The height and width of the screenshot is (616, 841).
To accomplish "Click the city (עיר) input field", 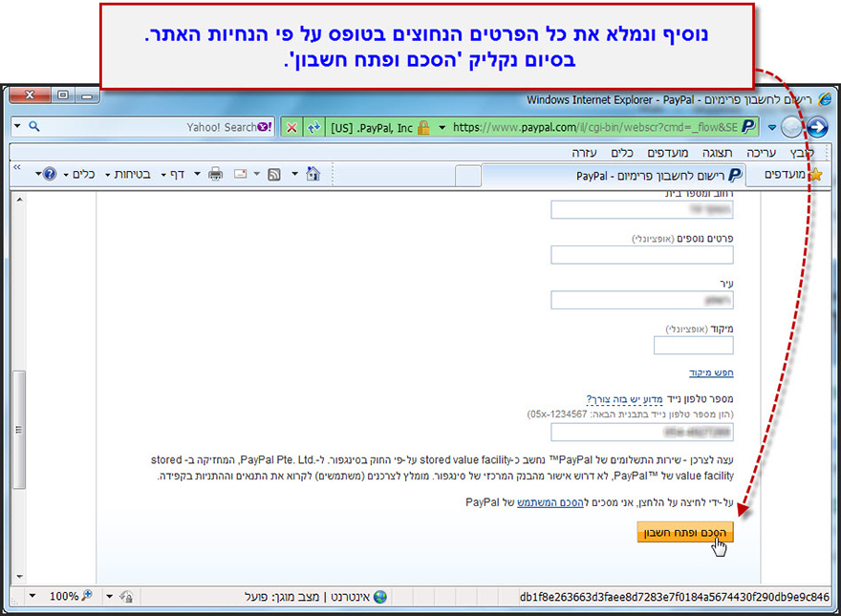I will click(x=642, y=299).
